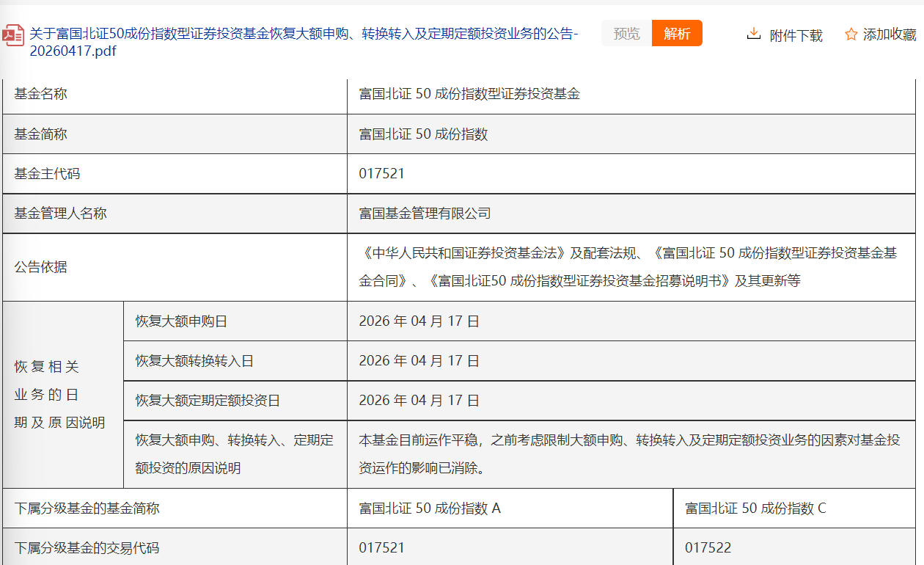Click the 附件下载 text
Screen dimensions: 924x565
[796, 35]
